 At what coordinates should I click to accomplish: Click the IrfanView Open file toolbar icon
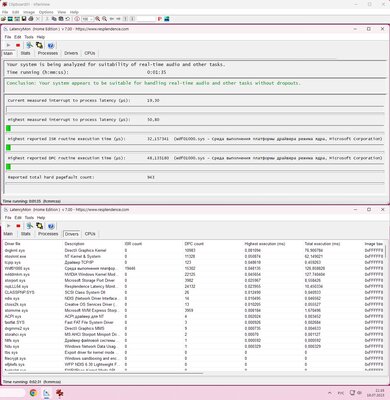click(x=3, y=19)
